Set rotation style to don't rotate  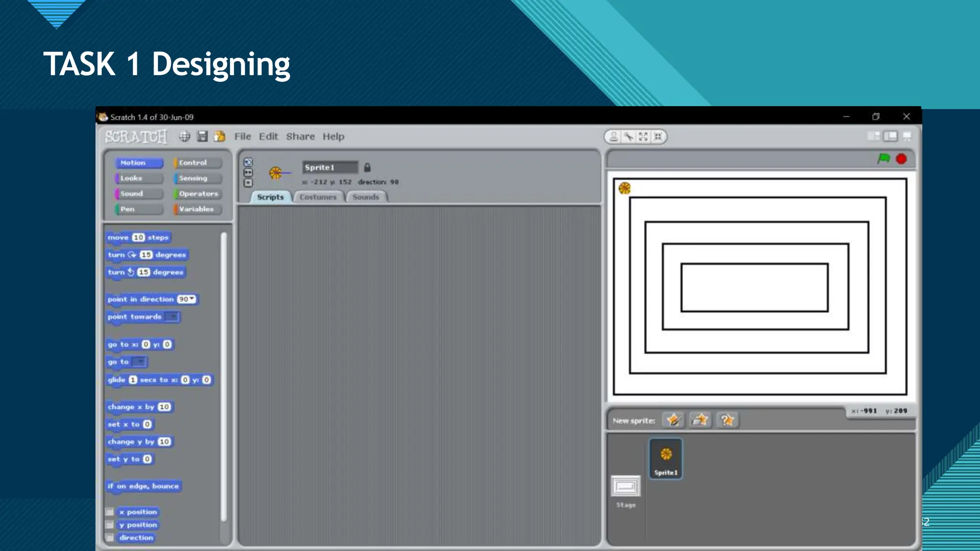click(x=248, y=183)
